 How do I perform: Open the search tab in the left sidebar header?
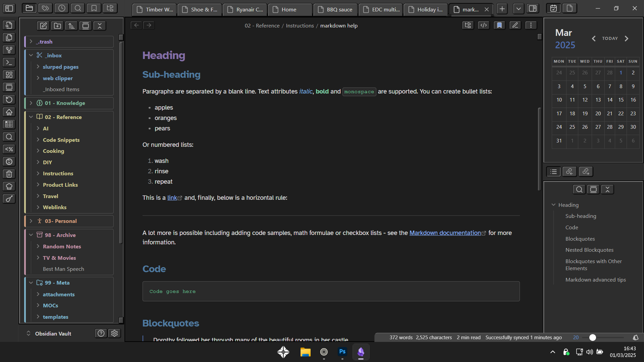(78, 8)
